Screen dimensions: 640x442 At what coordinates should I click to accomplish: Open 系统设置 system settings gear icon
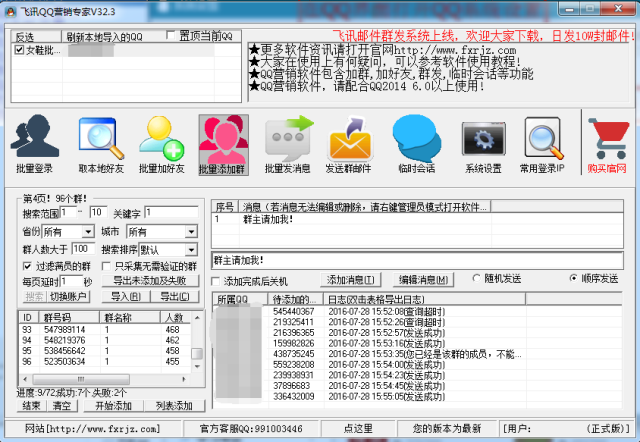click(484, 145)
